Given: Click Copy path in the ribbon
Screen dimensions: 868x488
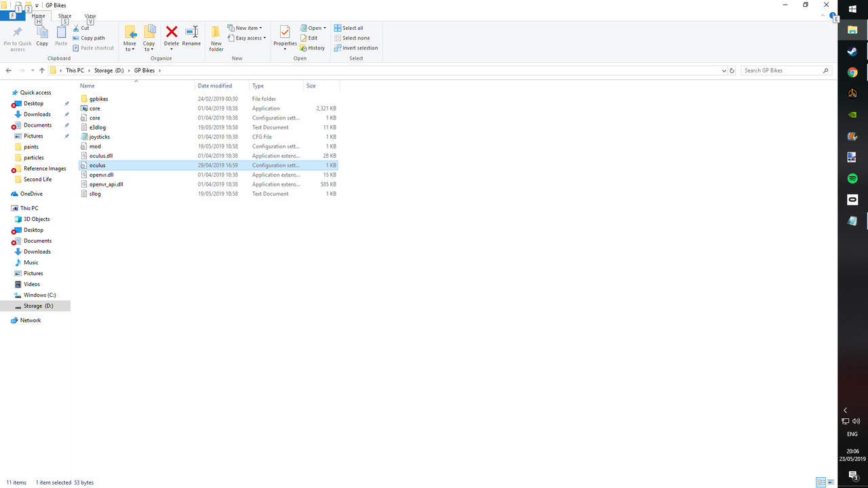Looking at the screenshot, I should (x=89, y=38).
